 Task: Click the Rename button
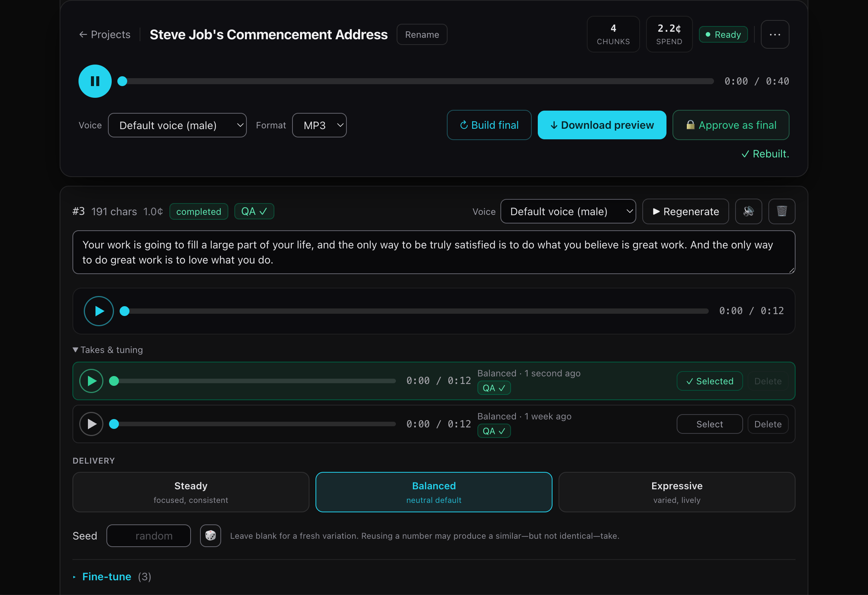point(422,34)
